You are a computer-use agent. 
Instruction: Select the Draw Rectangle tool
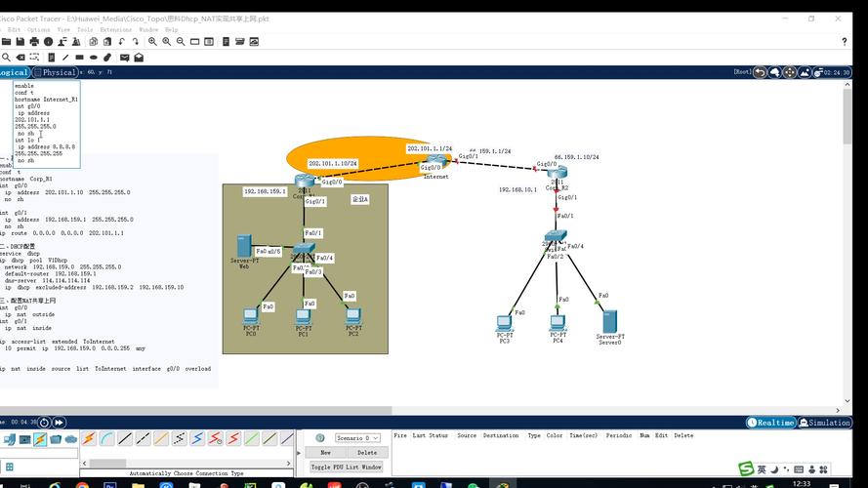pos(79,57)
